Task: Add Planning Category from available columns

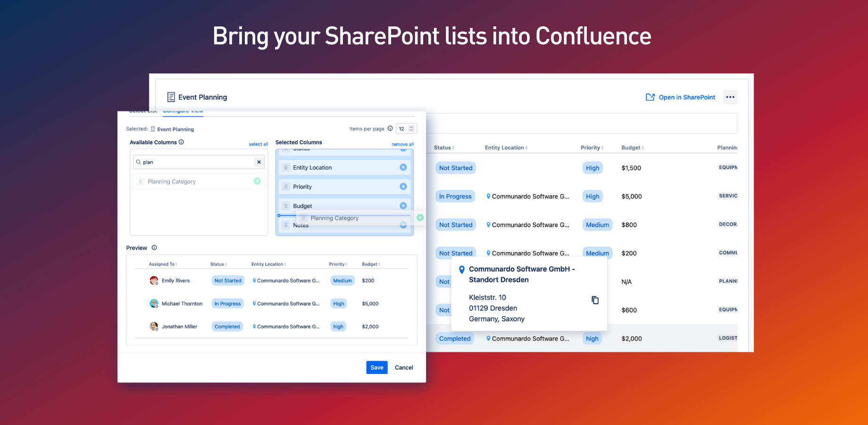Action: 257,181
